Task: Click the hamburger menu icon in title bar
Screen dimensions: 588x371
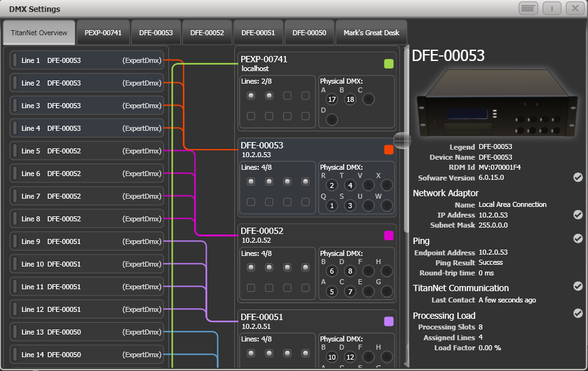Action: (528, 8)
